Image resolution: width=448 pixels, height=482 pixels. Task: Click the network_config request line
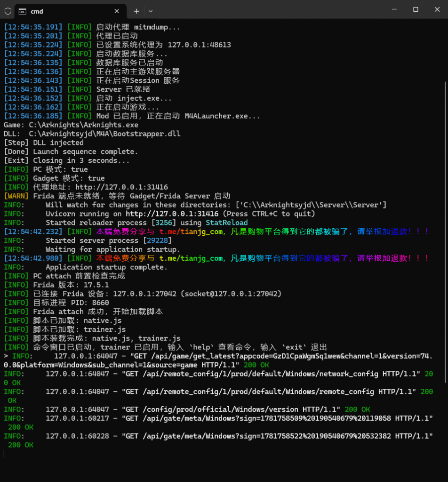[x=218, y=378]
